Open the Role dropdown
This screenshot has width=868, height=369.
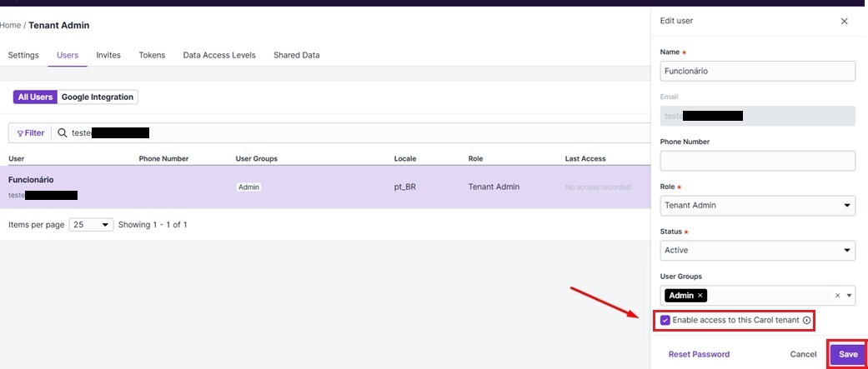click(x=758, y=205)
